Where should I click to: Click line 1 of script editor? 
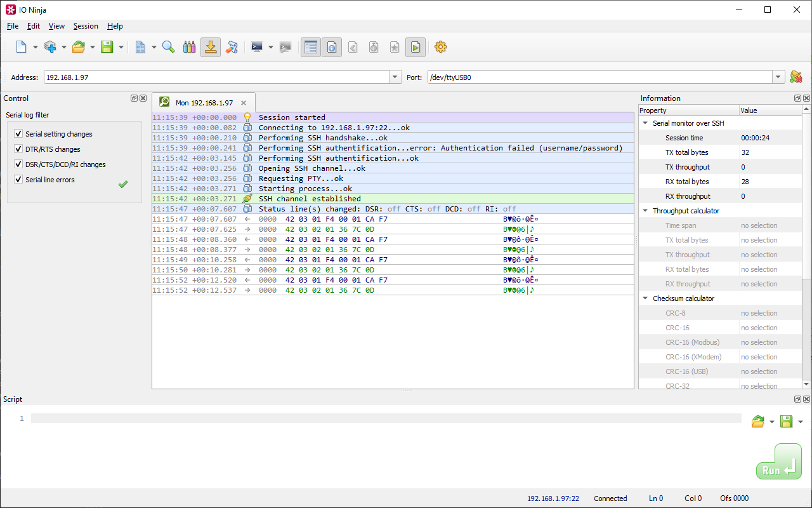pyautogui.click(x=386, y=418)
